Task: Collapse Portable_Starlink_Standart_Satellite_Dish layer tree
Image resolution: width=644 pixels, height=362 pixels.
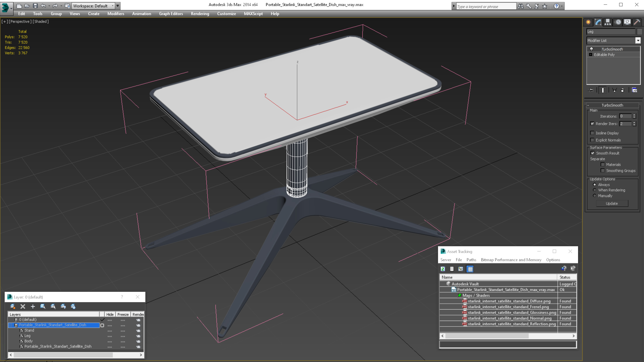Action: coord(11,325)
